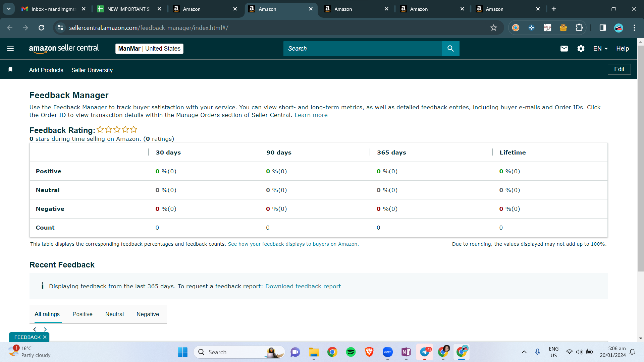The image size is (644, 362).
Task: Select the Neutral feedback tab
Action: pos(114,314)
